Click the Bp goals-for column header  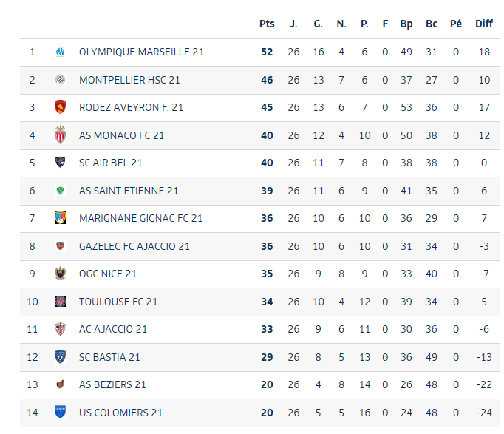(x=406, y=24)
